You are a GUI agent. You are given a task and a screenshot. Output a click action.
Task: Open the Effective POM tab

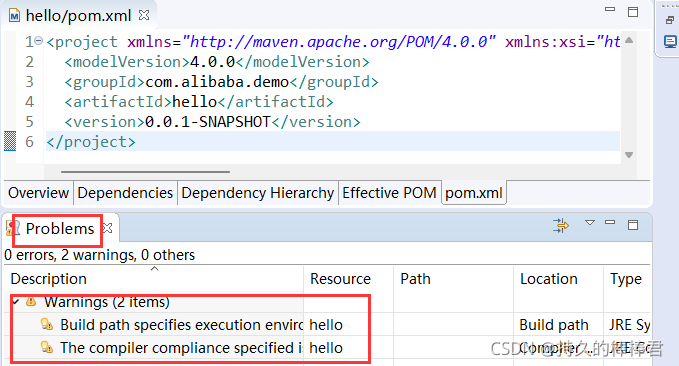(389, 193)
